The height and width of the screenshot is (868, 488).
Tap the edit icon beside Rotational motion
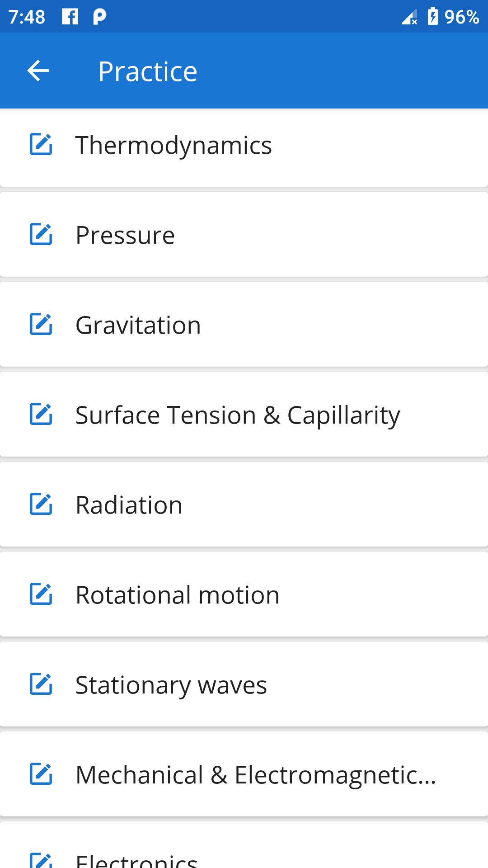(x=41, y=594)
